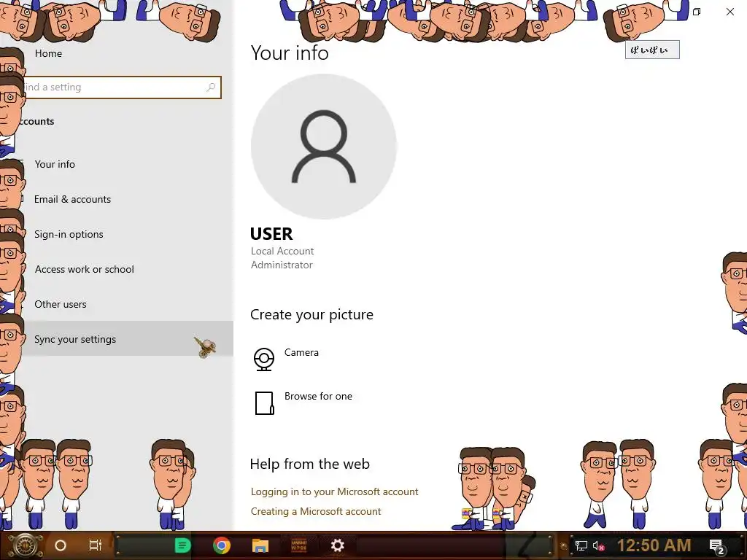Click the Japanese text tooltip box
The height and width of the screenshot is (560, 747).
click(652, 50)
